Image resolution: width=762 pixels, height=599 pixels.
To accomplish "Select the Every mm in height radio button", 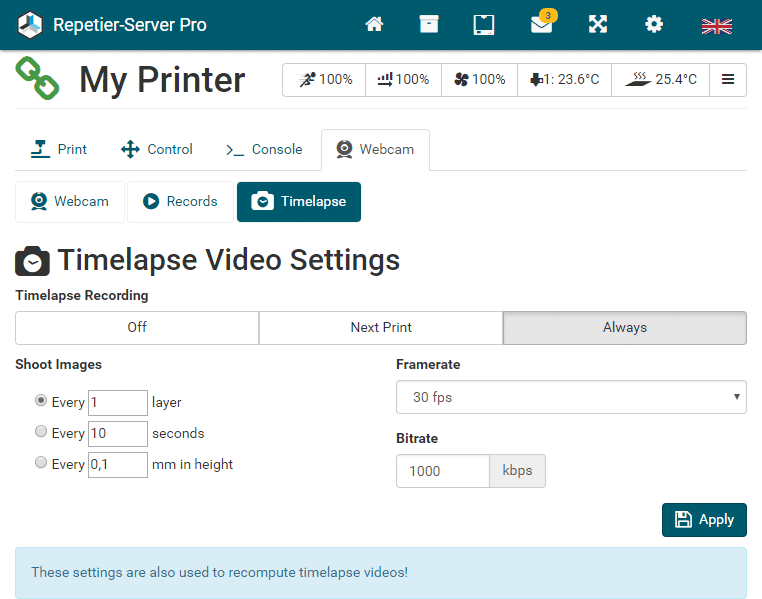I will coord(41,462).
